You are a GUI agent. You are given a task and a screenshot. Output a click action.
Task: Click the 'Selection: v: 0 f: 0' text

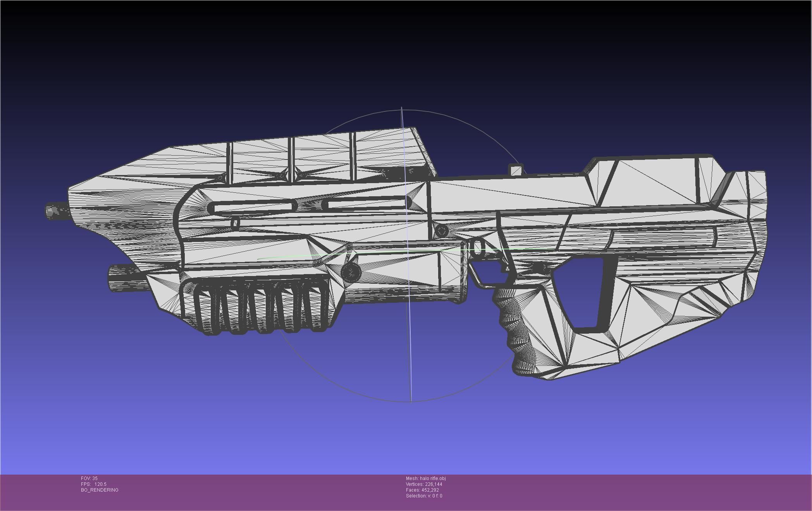(424, 496)
